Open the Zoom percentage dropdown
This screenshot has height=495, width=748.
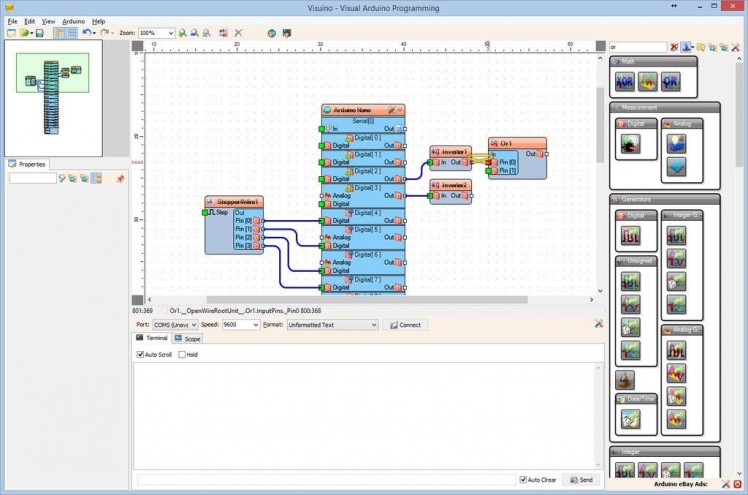pos(170,33)
